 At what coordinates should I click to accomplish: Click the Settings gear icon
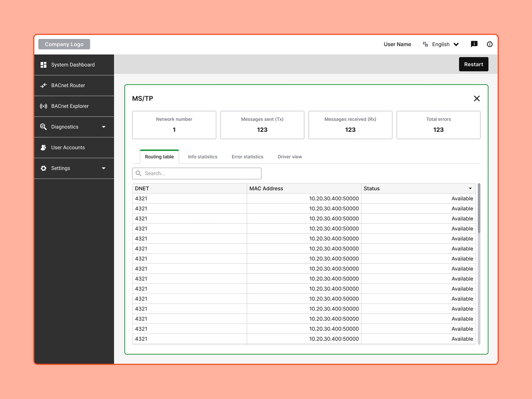coord(44,168)
